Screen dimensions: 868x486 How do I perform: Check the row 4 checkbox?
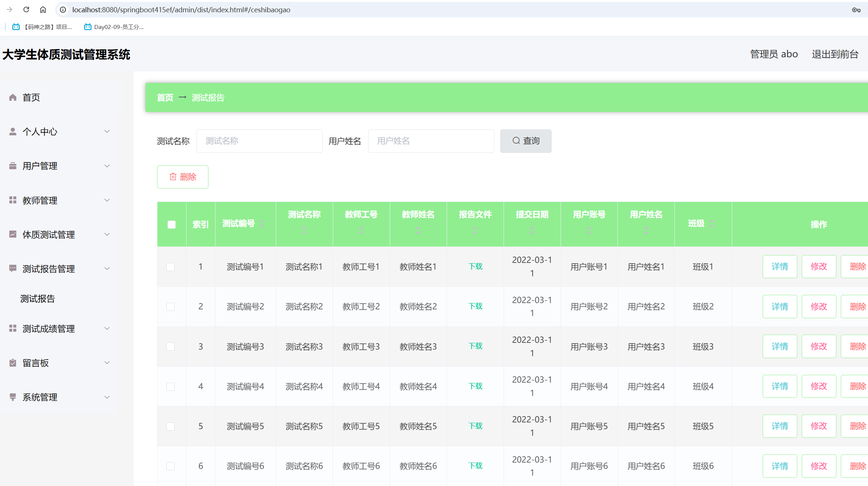point(170,386)
